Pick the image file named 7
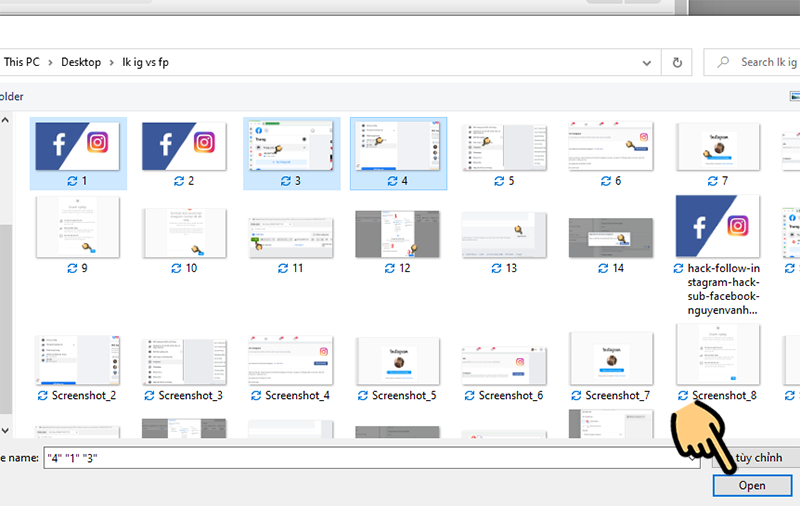Image resolution: width=800 pixels, height=506 pixels. (x=717, y=144)
